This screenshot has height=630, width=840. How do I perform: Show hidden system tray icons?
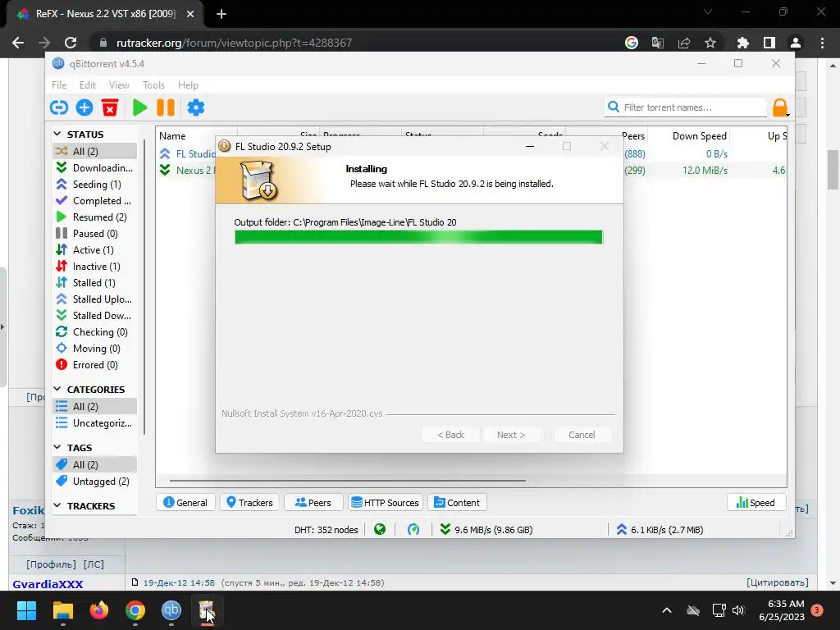tap(667, 610)
